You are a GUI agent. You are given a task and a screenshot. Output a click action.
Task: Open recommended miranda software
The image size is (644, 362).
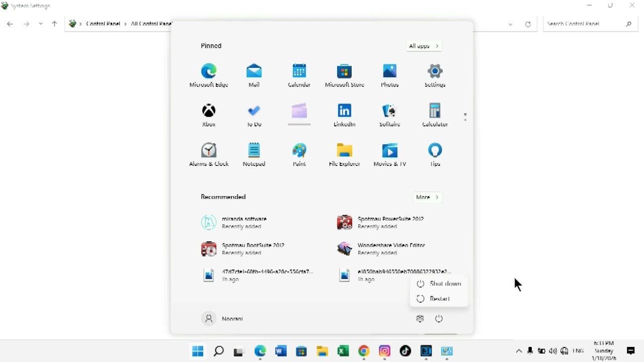point(235,223)
